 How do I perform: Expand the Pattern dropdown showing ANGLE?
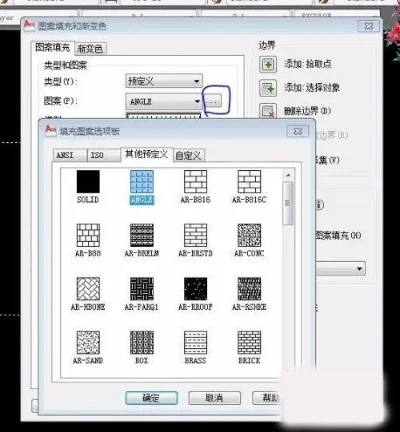click(x=164, y=101)
